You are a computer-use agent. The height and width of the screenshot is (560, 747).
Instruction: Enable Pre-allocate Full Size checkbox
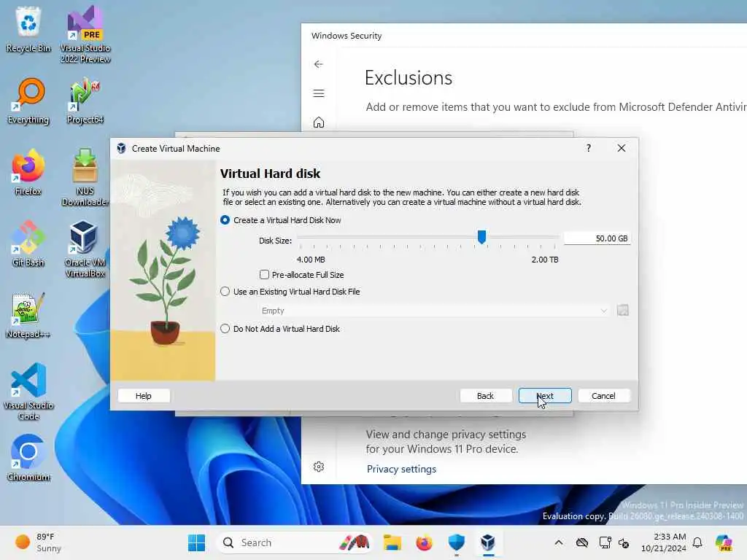264,275
